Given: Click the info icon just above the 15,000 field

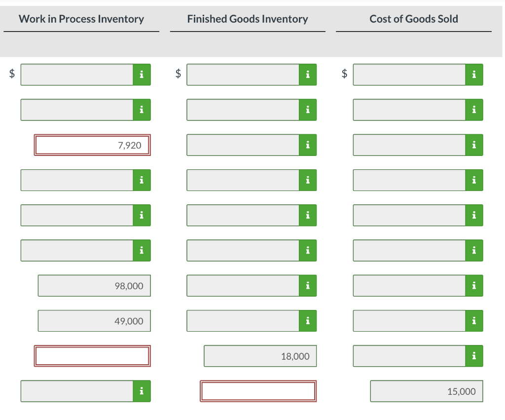Looking at the screenshot, I should tap(474, 355).
